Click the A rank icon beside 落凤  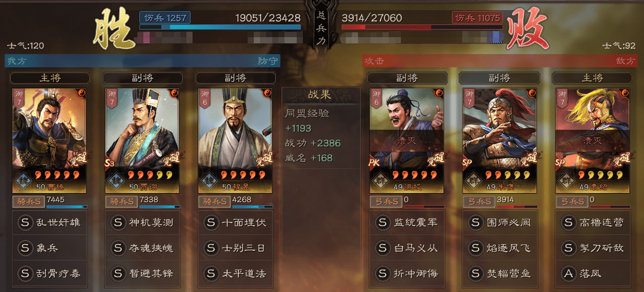coord(569,273)
